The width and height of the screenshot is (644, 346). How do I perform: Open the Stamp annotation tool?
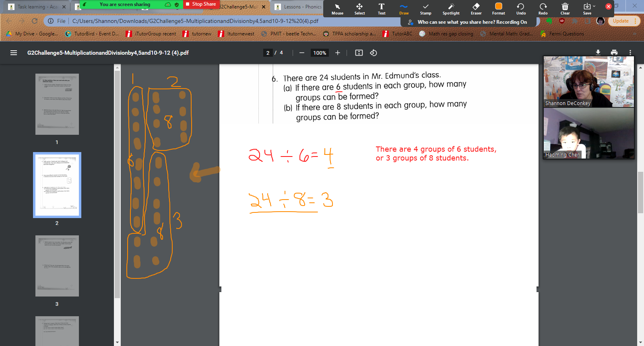coord(425,9)
